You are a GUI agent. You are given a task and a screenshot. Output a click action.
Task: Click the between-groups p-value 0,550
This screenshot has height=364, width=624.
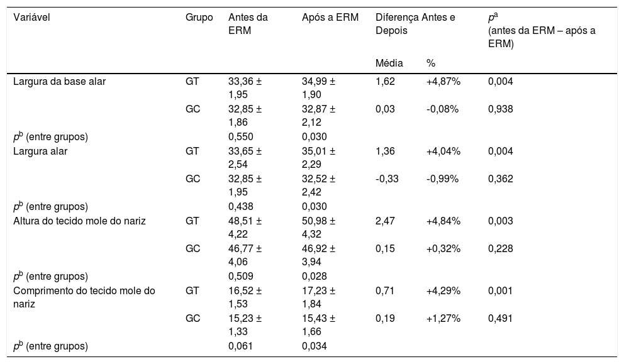click(x=241, y=136)
